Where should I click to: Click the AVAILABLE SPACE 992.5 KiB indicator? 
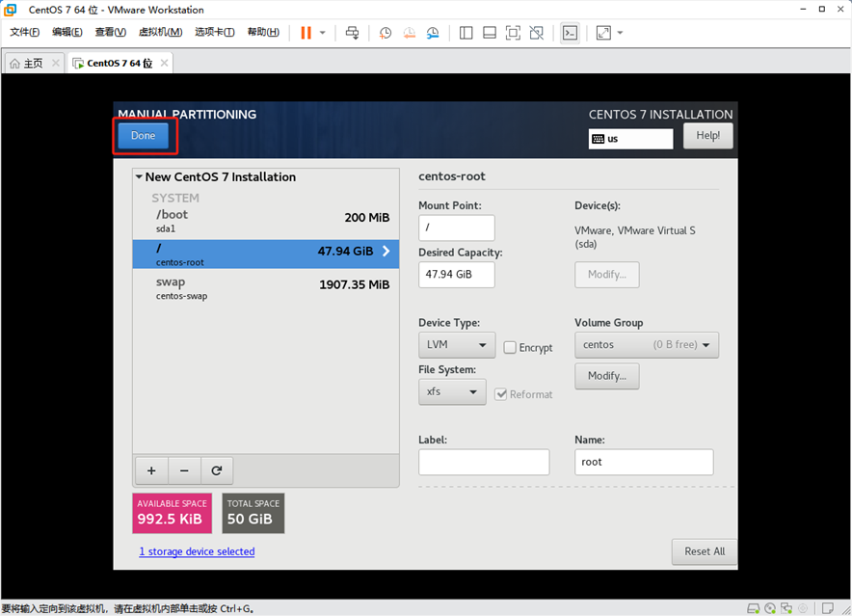tap(172, 513)
